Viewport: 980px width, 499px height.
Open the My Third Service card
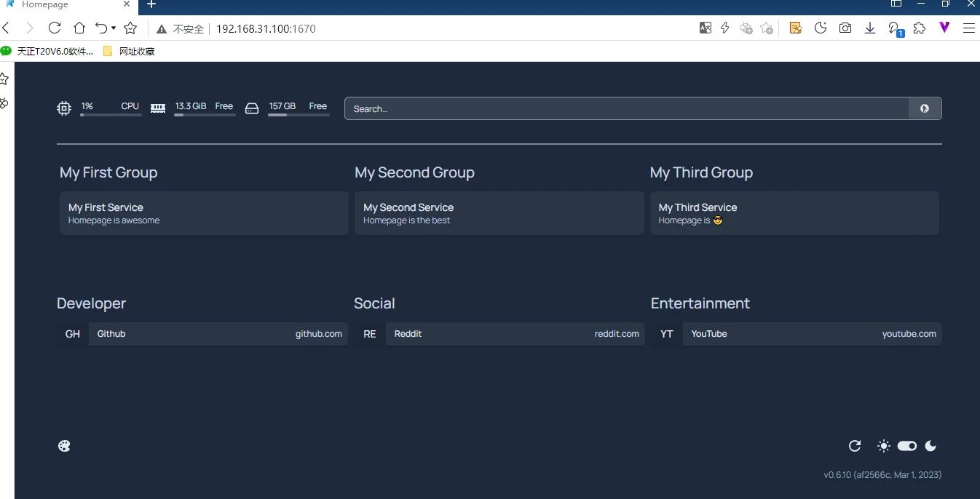[794, 213]
